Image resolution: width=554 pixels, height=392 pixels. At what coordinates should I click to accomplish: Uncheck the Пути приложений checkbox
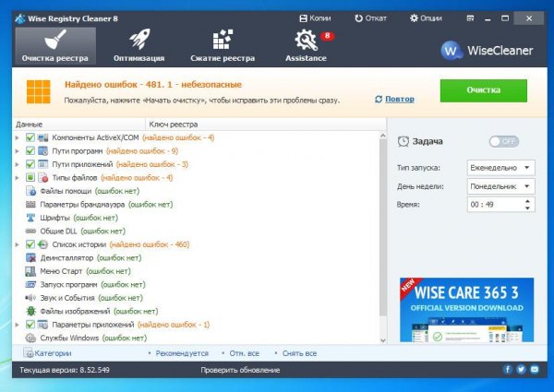point(30,164)
